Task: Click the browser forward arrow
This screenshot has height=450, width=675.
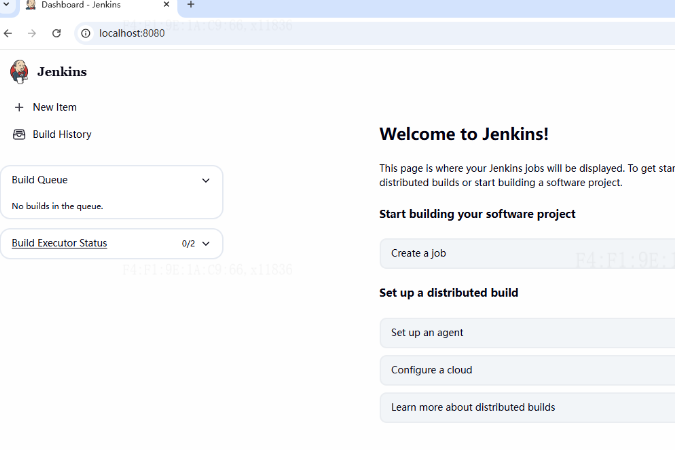Action: 32,33
